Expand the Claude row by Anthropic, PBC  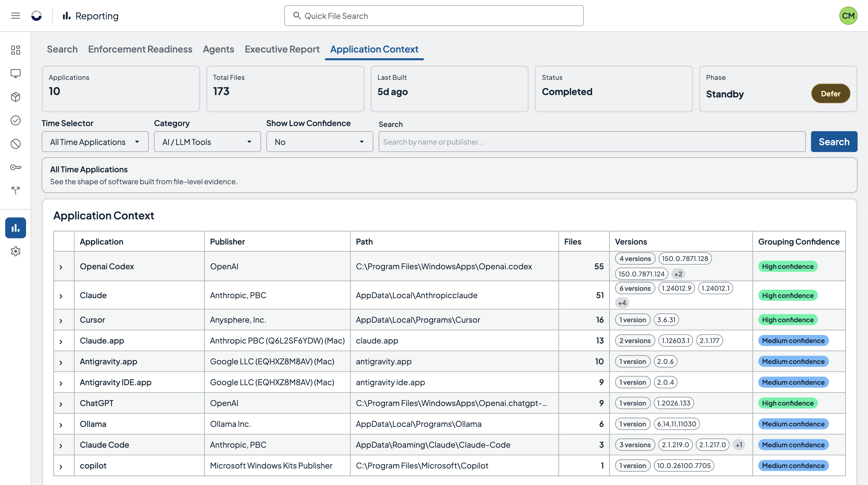tap(61, 296)
